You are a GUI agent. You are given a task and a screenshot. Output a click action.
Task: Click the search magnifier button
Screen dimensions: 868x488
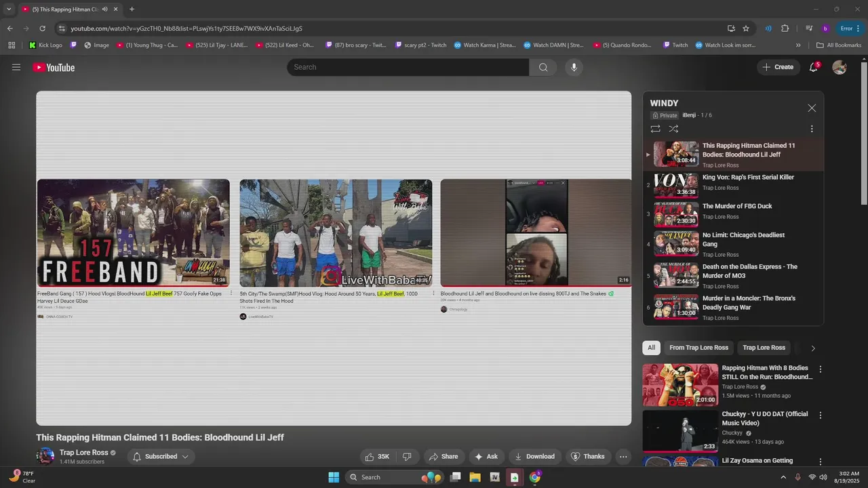click(543, 67)
